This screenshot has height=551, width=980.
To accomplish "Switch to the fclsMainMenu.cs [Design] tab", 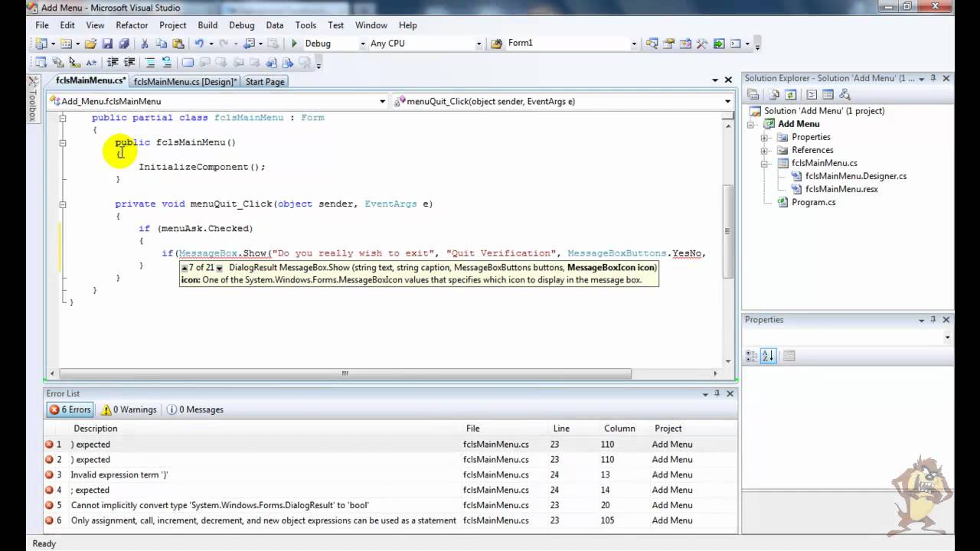I will tap(185, 82).
